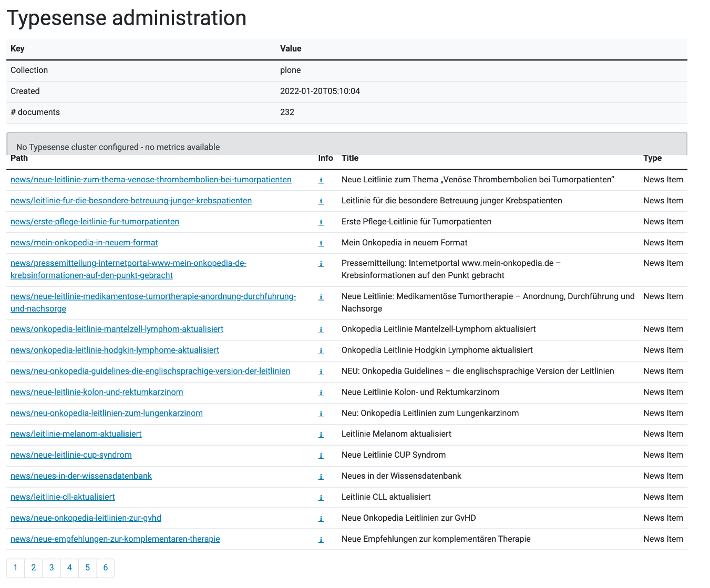Open info icon for Erste Pflege-Leitlinie row
The height and width of the screenshot is (588, 710).
coord(321,222)
